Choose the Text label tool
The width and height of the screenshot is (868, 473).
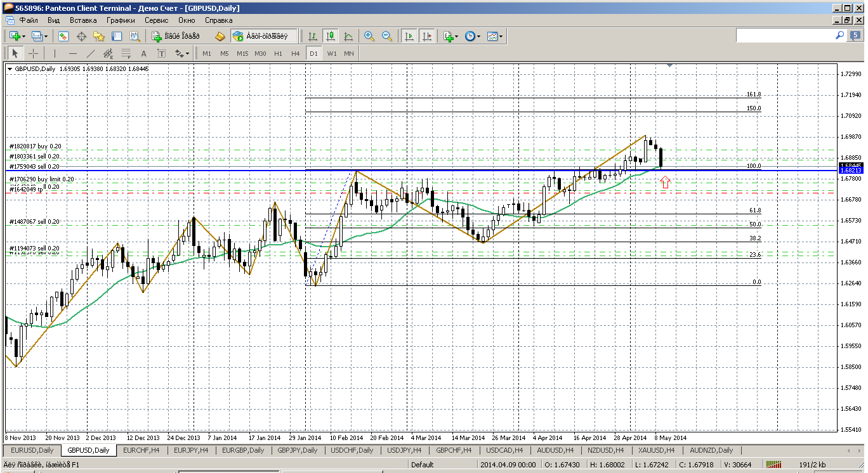[x=144, y=54]
